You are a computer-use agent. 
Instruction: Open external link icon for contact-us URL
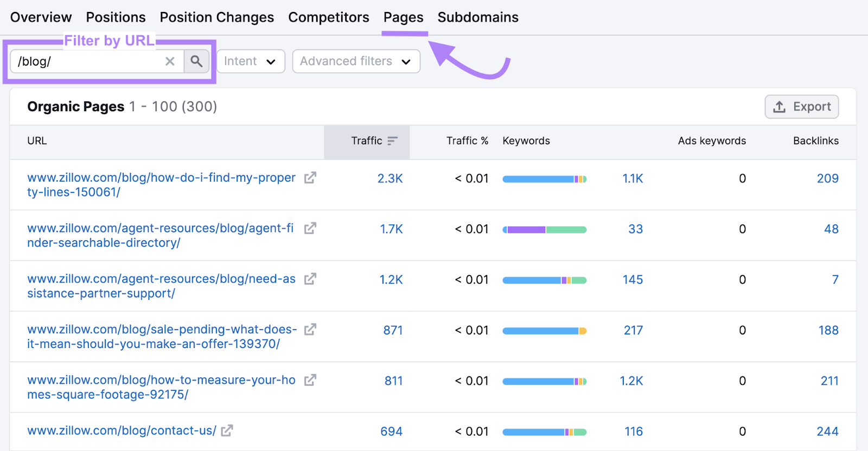pos(227,430)
